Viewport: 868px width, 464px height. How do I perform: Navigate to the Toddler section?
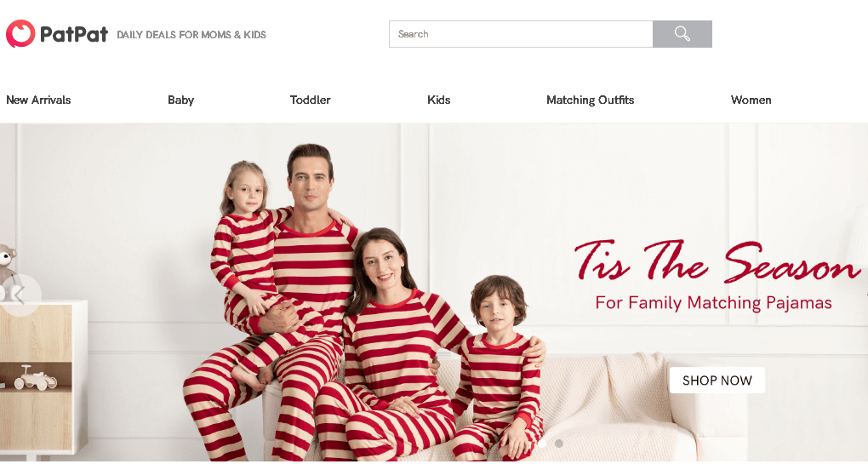click(x=310, y=100)
